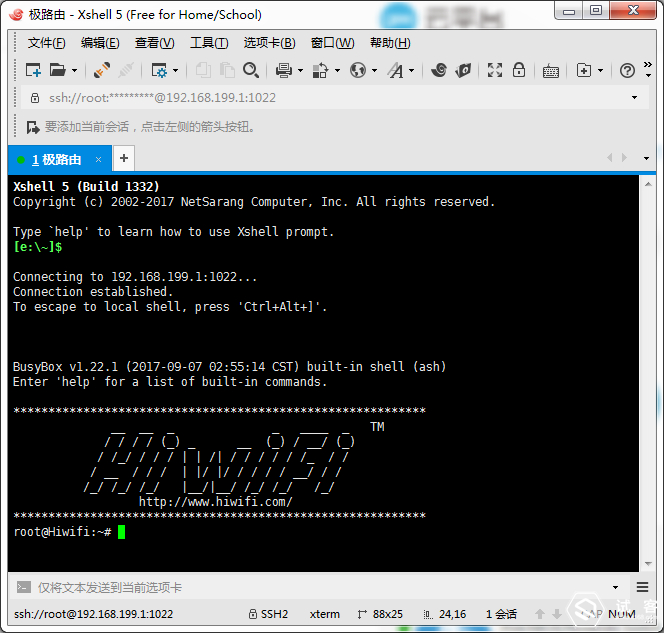664x633 pixels.
Task: Click the compose bar prompt icon
Action: (24, 587)
